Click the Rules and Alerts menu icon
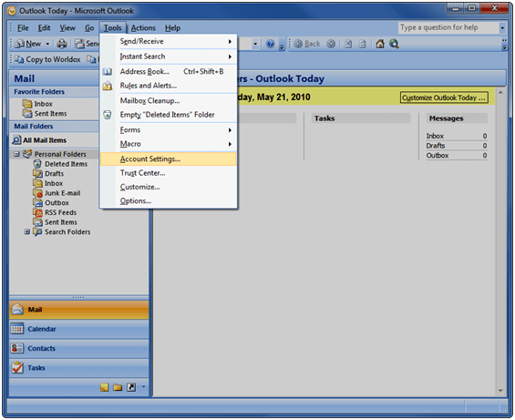This screenshot has width=515, height=420. (x=108, y=86)
